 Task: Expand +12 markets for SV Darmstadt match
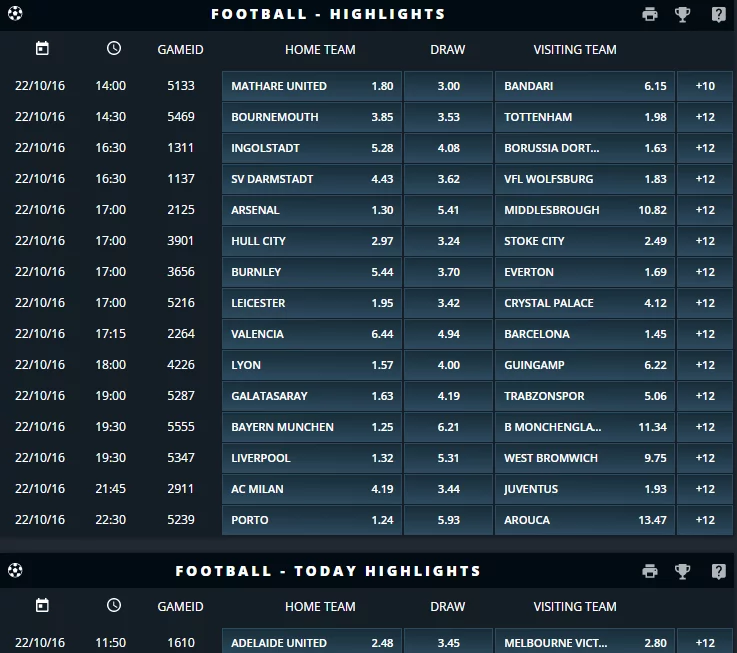coord(705,179)
